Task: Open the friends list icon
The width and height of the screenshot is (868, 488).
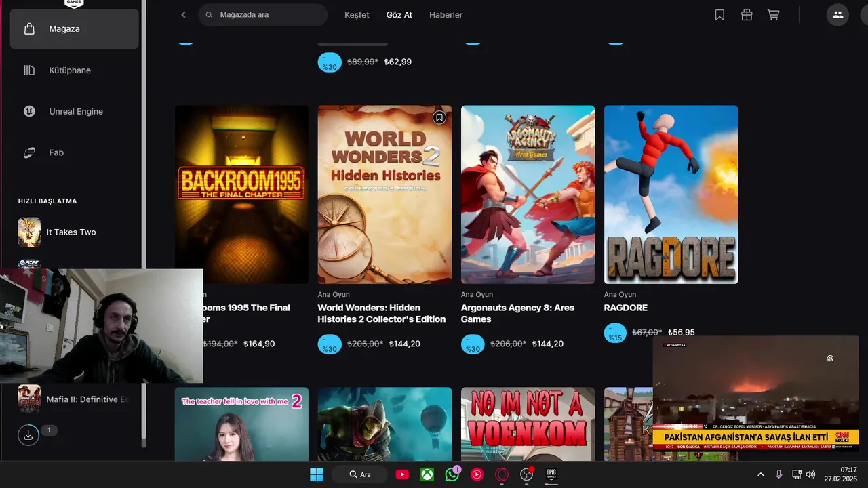Action: 837,15
